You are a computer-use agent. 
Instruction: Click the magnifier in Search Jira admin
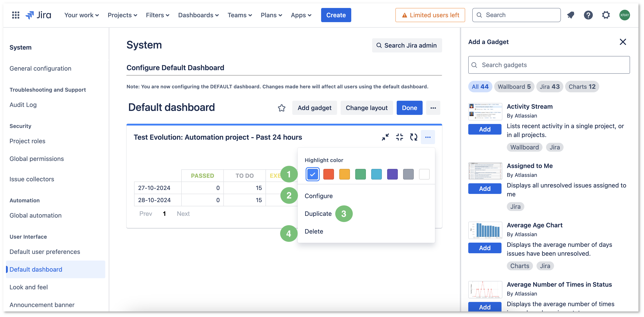click(x=379, y=45)
